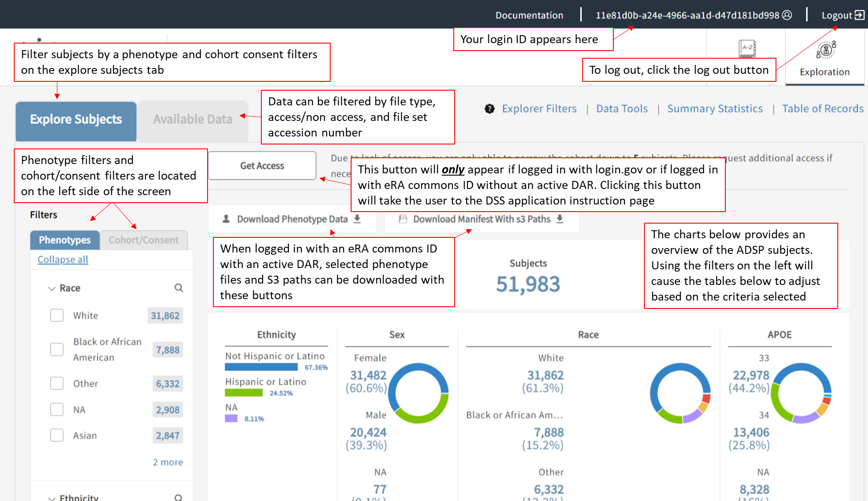
Task: Collapse the Race filter chevron
Action: tap(52, 289)
